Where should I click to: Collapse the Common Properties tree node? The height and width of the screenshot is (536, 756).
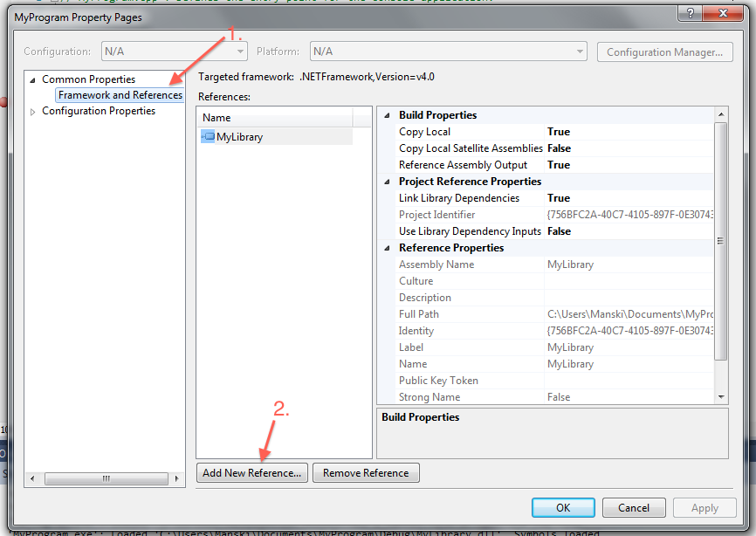34,79
